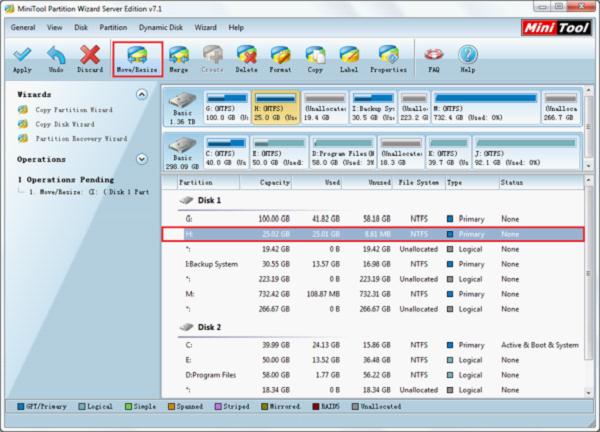Select C: NTFS 40.0 GB disk map block
This screenshot has width=600, height=432.
(x=226, y=153)
